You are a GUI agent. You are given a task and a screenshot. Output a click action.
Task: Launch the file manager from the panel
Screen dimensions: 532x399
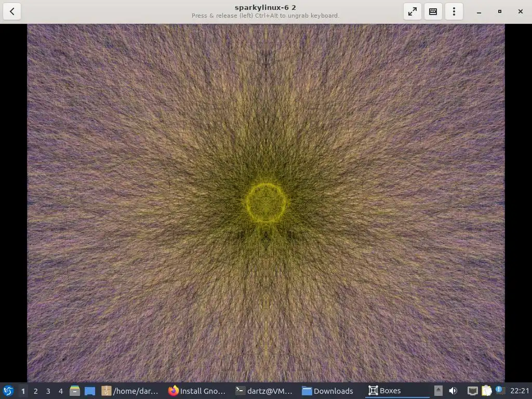(x=75, y=391)
